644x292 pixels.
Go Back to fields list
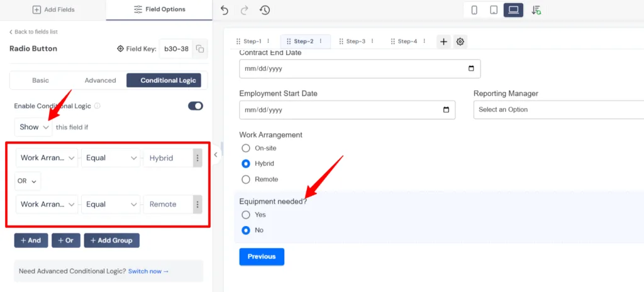(x=33, y=31)
